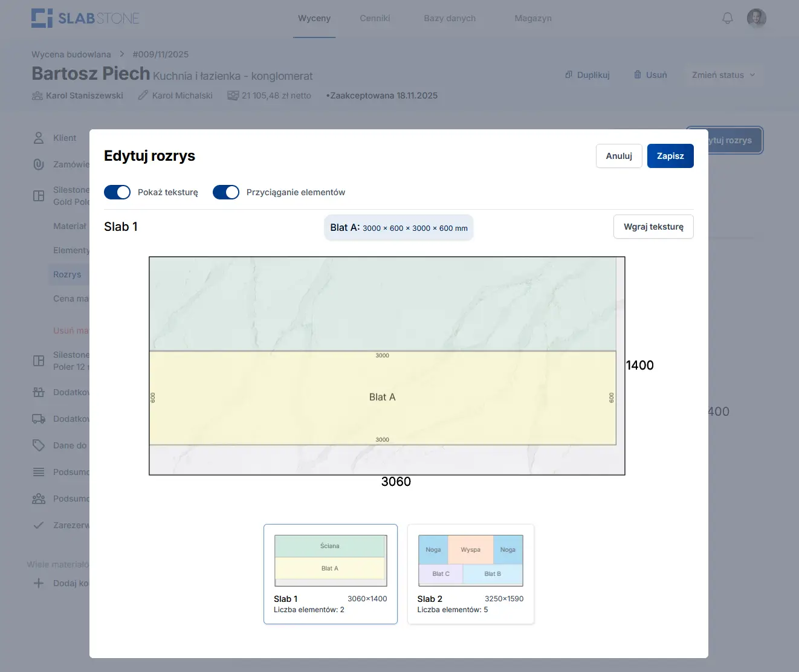Expand the Zmień status dropdown
Screen dimensions: 799x672
pos(723,75)
